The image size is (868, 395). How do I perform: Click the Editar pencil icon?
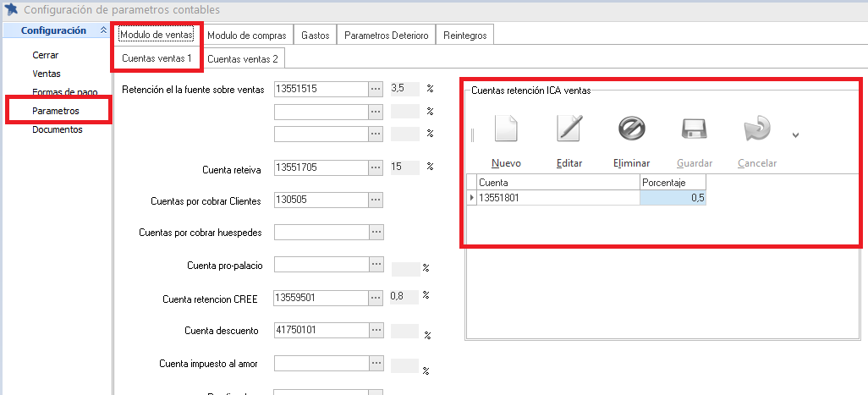coord(569,129)
